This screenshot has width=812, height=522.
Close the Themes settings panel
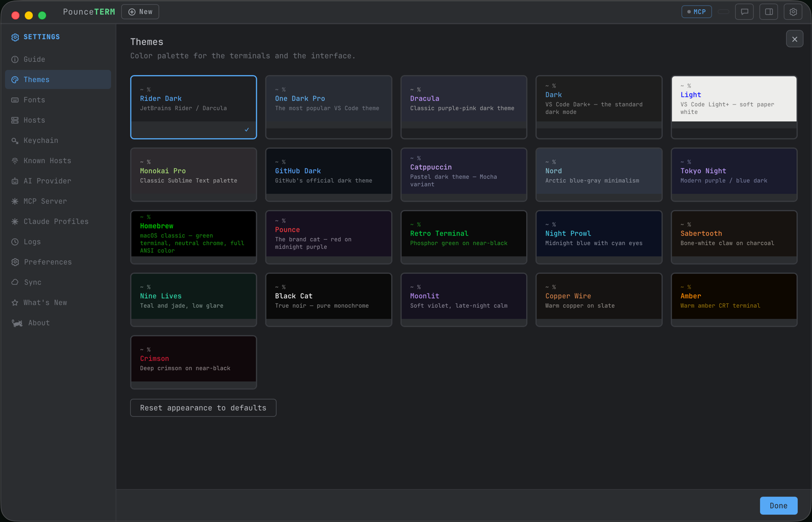tap(795, 39)
